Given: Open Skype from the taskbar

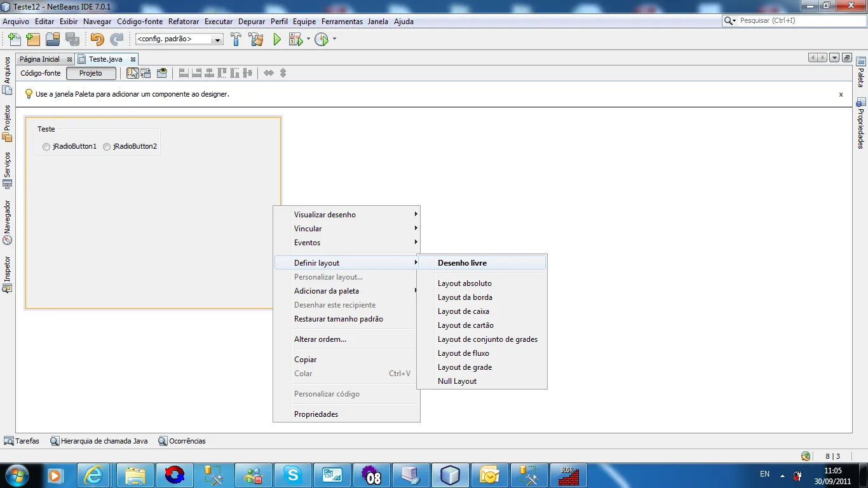Looking at the screenshot, I should pos(293,475).
